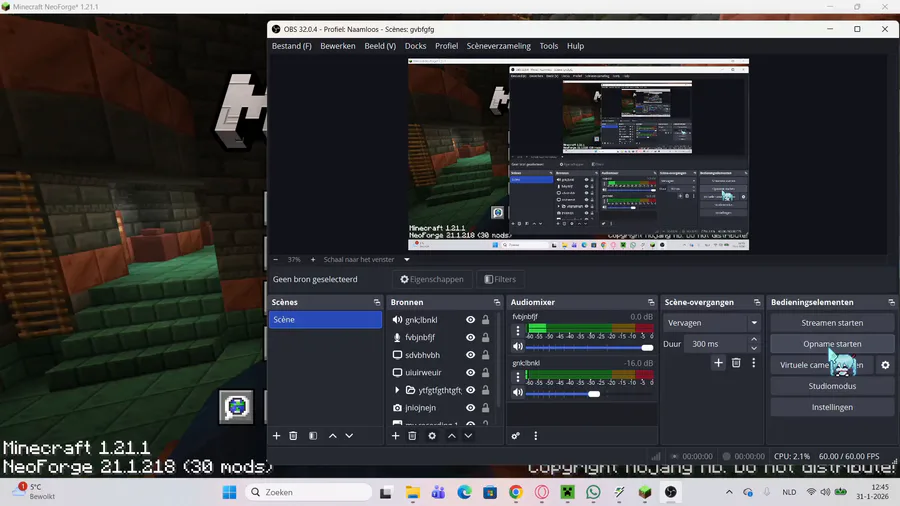Move scene up with Scènes up arrow

[332, 436]
